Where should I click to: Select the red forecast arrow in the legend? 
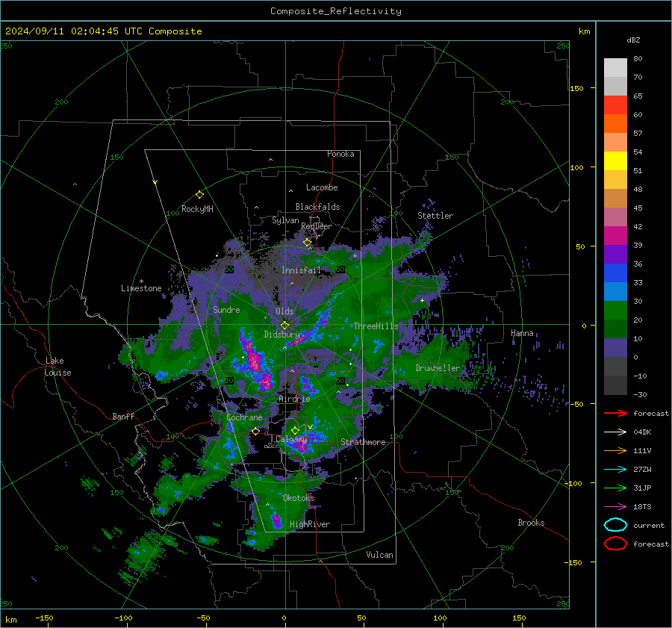615,413
